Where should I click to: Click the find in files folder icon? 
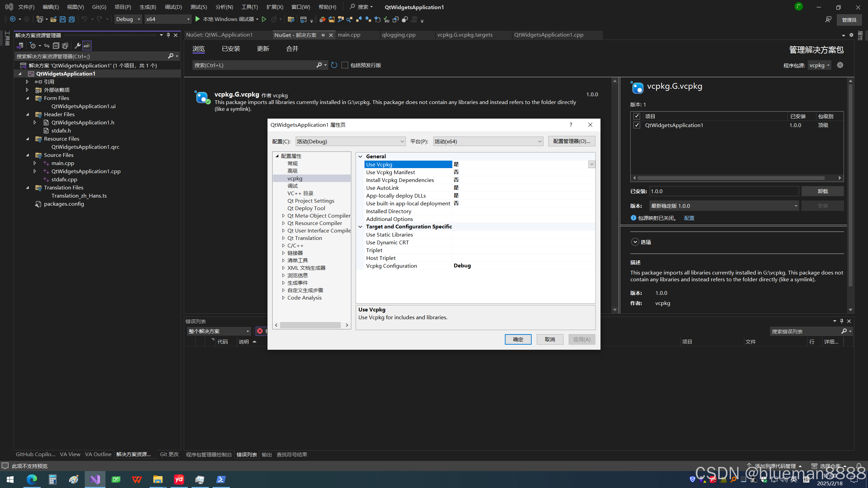coord(291,20)
